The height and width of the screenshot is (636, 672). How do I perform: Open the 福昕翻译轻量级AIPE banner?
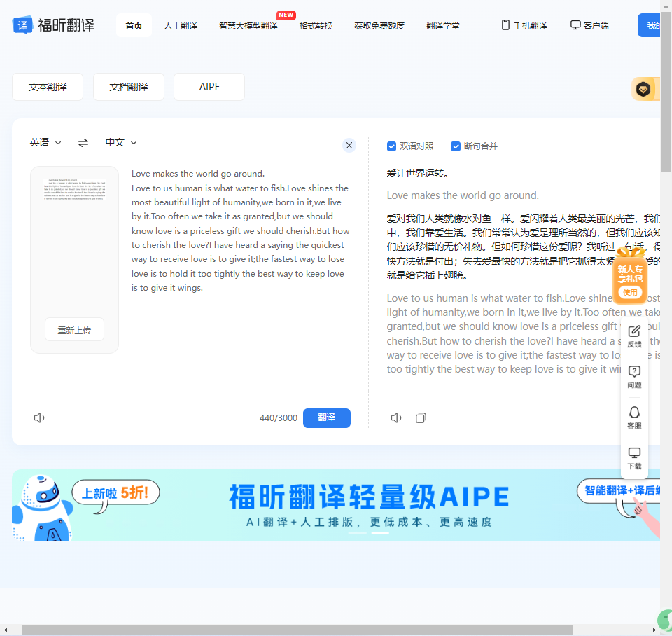coord(336,505)
